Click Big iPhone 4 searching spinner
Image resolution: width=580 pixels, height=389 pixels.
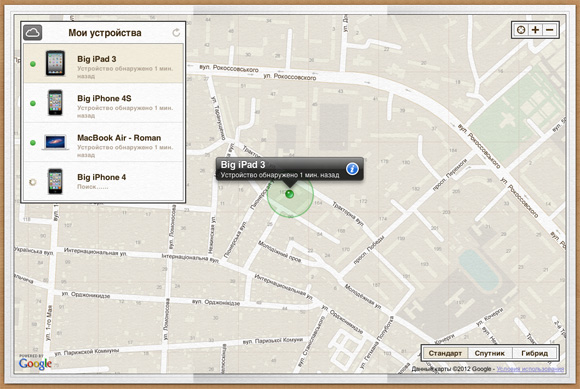point(33,182)
